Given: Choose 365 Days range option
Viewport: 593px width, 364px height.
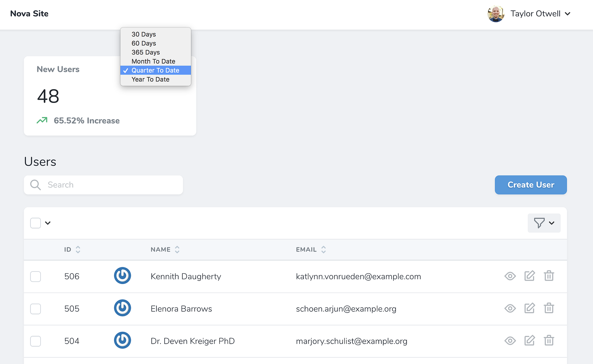Looking at the screenshot, I should 156,52.
